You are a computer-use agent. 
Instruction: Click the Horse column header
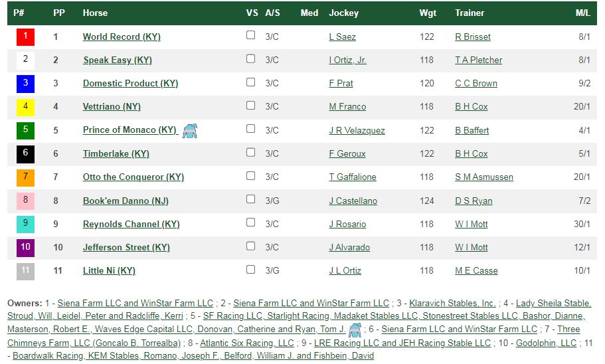click(x=95, y=13)
